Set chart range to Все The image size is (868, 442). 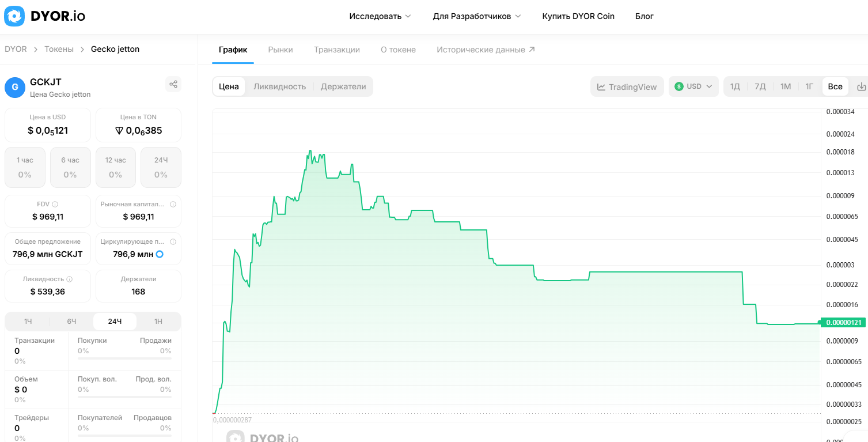[x=835, y=86]
